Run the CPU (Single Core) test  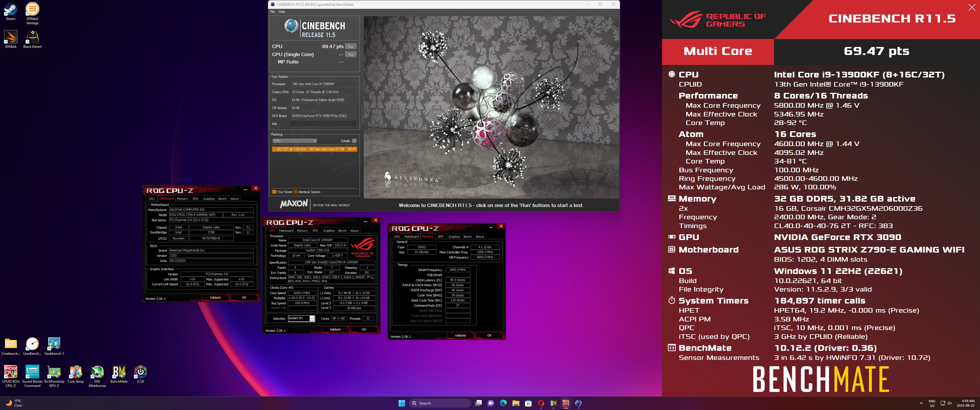click(x=351, y=54)
